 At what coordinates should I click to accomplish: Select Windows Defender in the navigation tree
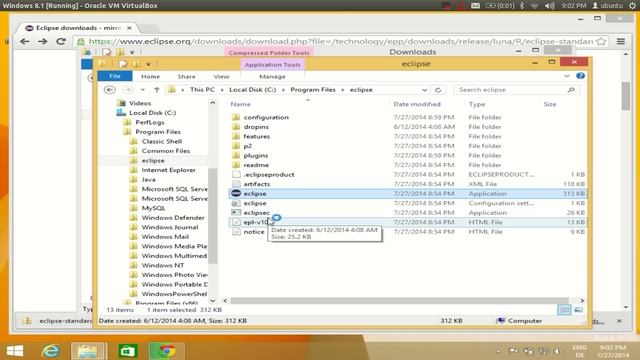tap(173, 218)
